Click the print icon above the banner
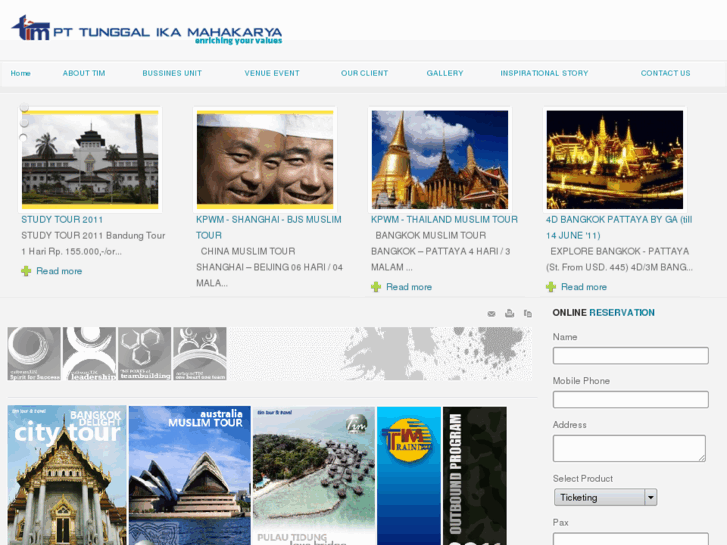Screen dimensions: 727x545 click(x=510, y=314)
